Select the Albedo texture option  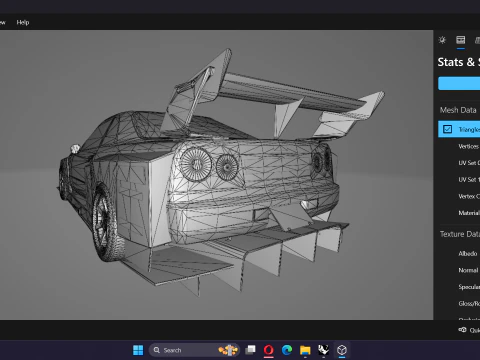click(468, 254)
